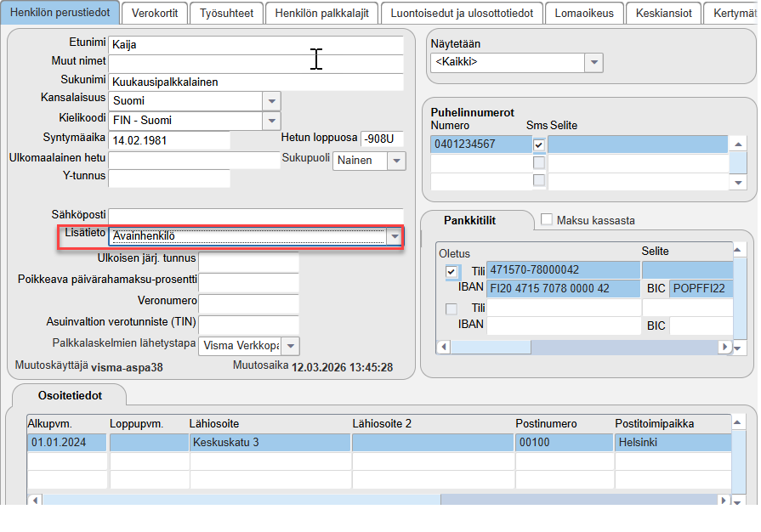Click left arrow of Pankkitilit horizontal scrollbar

point(444,347)
